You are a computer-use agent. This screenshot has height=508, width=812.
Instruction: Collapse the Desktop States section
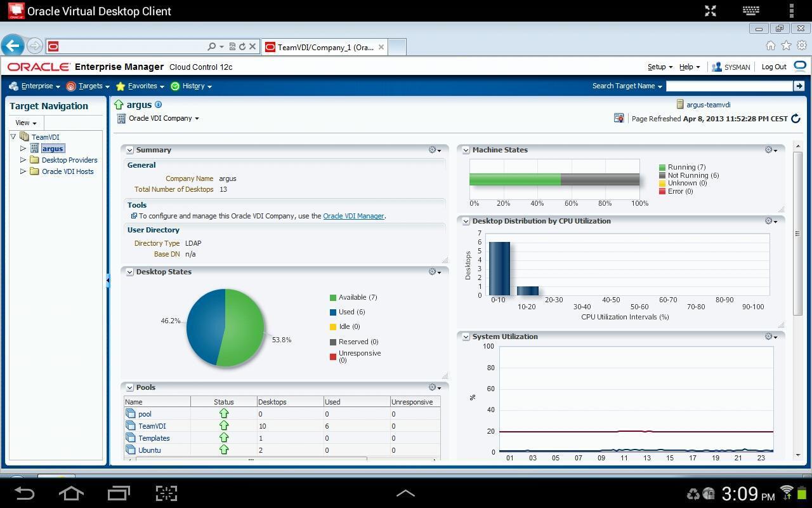[129, 272]
